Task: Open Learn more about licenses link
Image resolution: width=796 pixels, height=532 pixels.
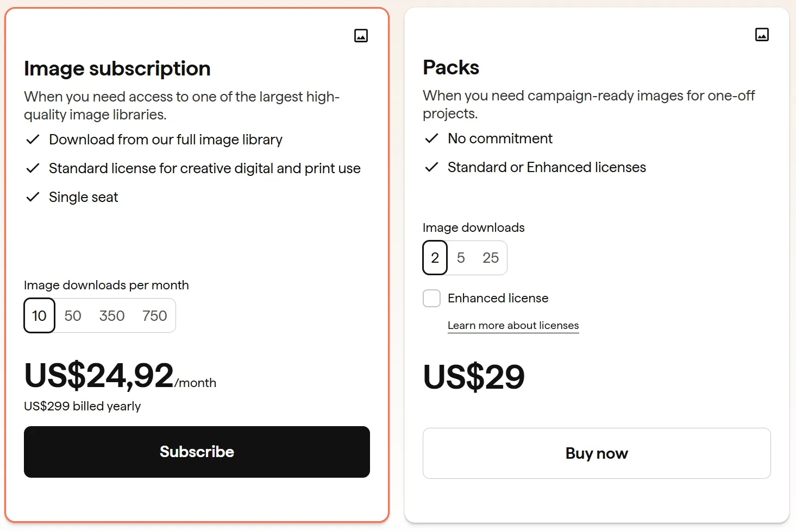Action: point(513,325)
